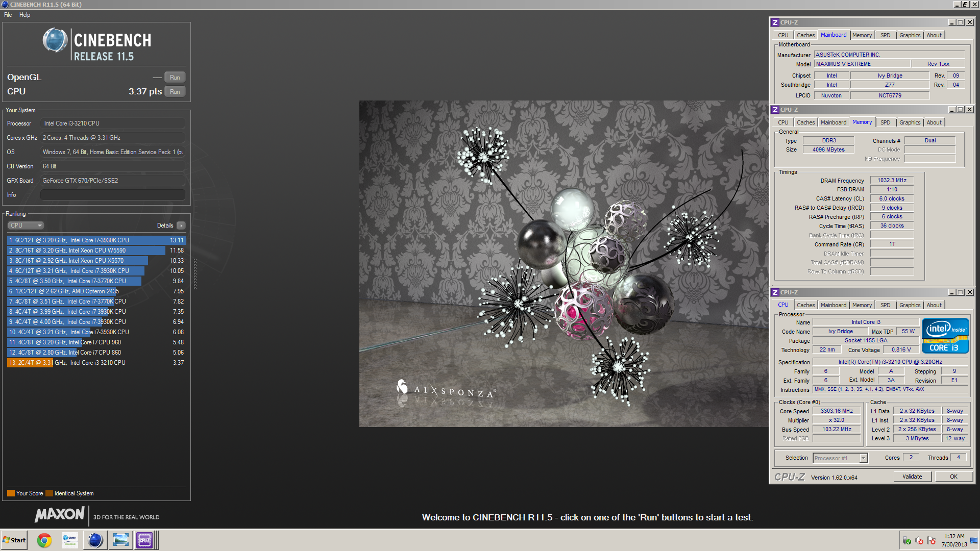Image resolution: width=980 pixels, height=551 pixels.
Task: Open the Start menu
Action: (14, 540)
